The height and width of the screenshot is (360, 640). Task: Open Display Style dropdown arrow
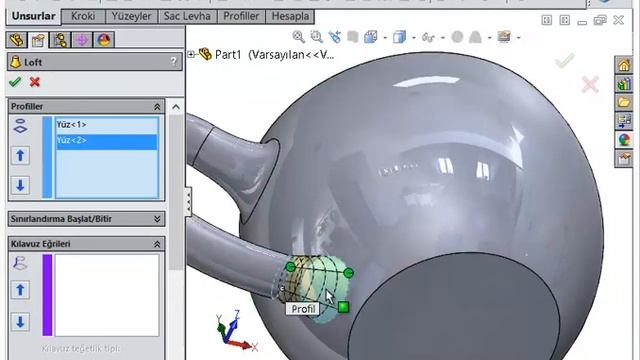click(x=414, y=38)
